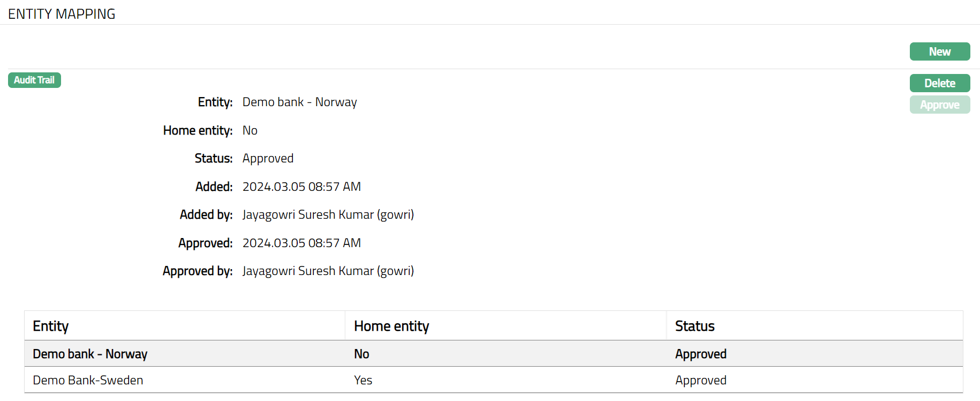Click the Approved by user name

328,271
